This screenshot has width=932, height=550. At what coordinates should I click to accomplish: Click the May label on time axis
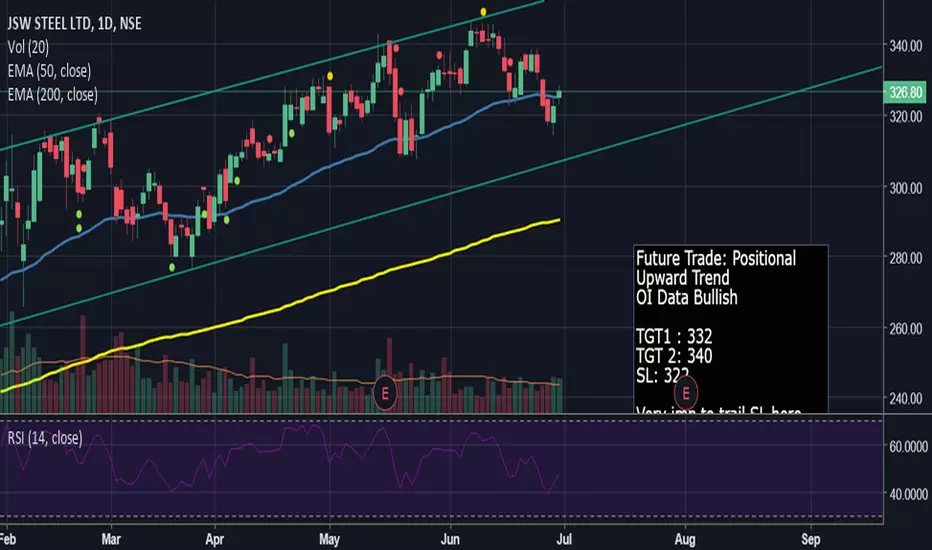tap(329, 539)
